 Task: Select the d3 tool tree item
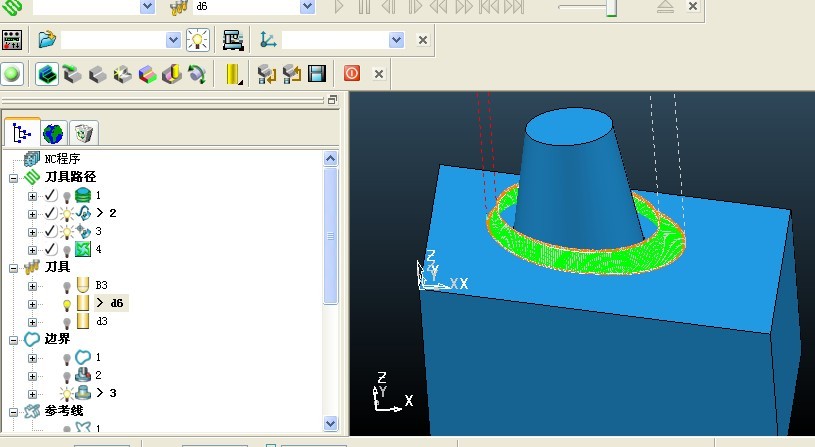(x=102, y=321)
